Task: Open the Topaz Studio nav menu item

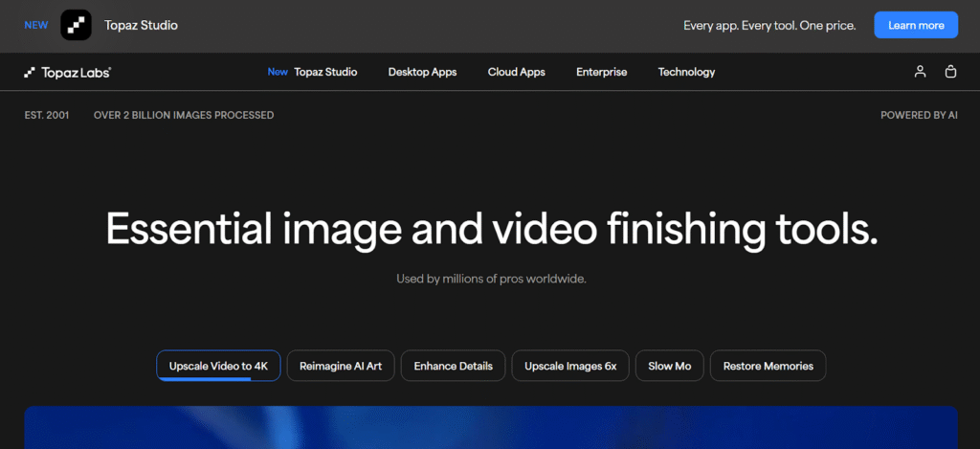Action: pos(313,72)
